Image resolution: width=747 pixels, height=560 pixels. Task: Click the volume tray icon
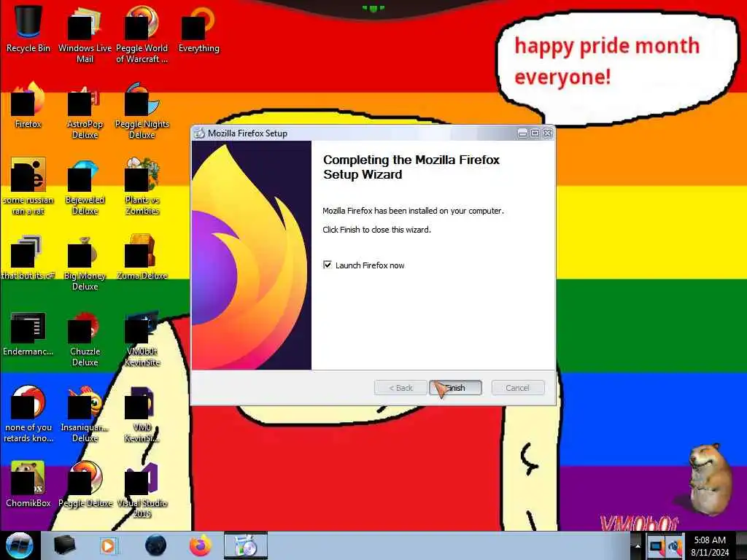tap(675, 546)
